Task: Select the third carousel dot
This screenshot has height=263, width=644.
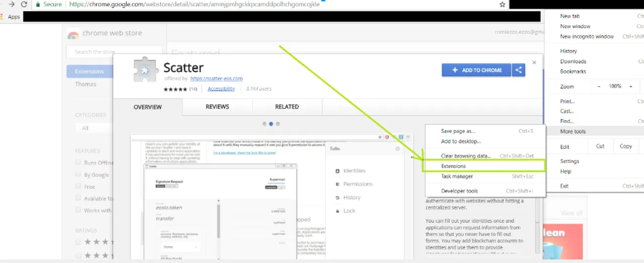Action: coord(278,124)
